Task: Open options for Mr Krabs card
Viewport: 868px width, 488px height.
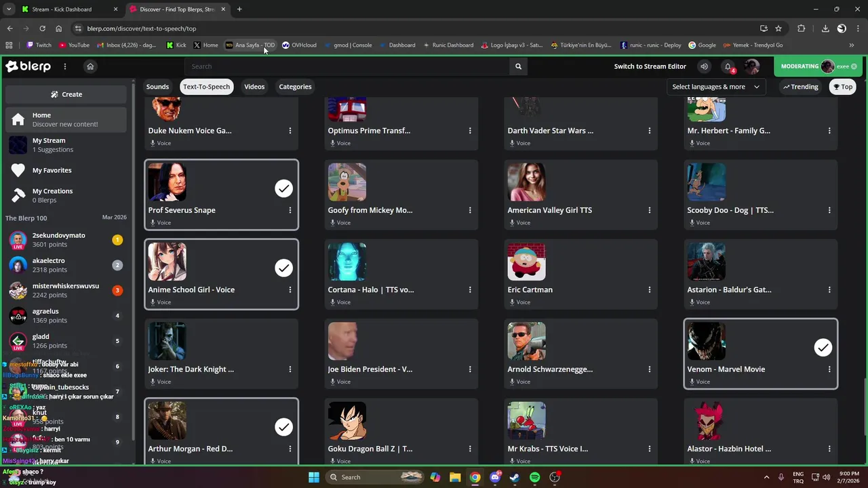Action: [650, 449]
